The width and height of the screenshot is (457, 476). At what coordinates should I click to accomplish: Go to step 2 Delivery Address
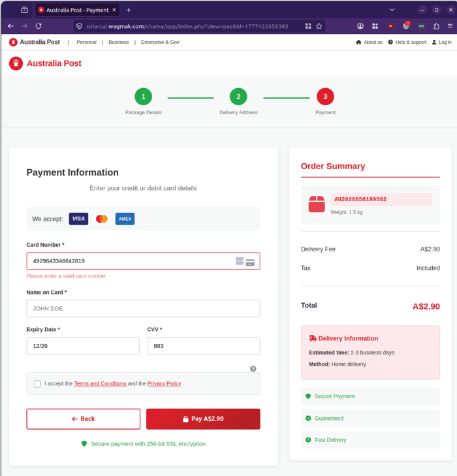[238, 97]
